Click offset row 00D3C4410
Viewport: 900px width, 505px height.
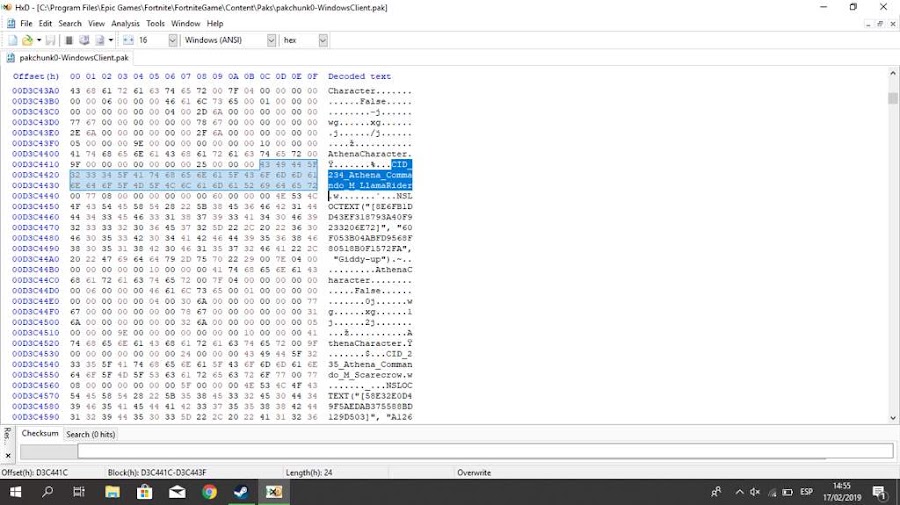pyautogui.click(x=36, y=164)
